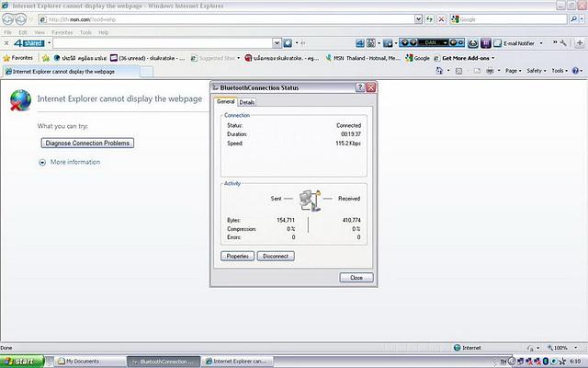Open the Safety menu dropdown
This screenshot has height=368, width=588.
point(537,71)
